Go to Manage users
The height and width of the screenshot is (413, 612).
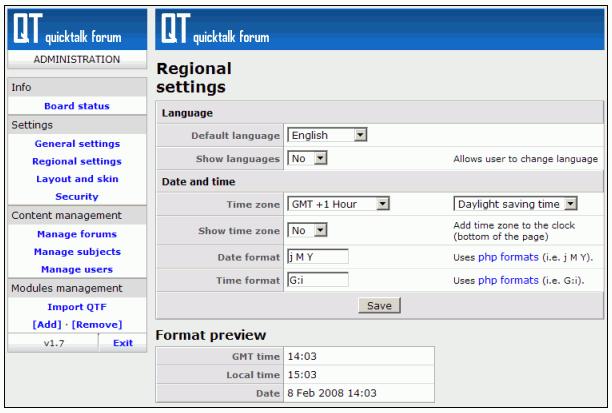77,269
